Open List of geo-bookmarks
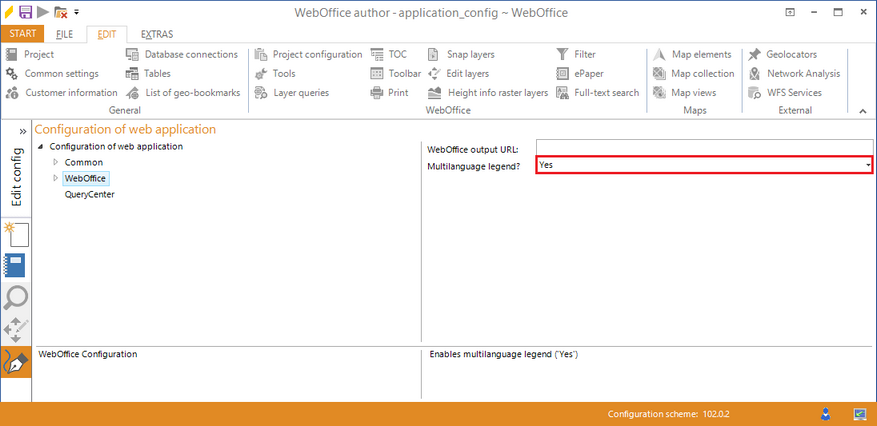The image size is (877, 426). [183, 92]
